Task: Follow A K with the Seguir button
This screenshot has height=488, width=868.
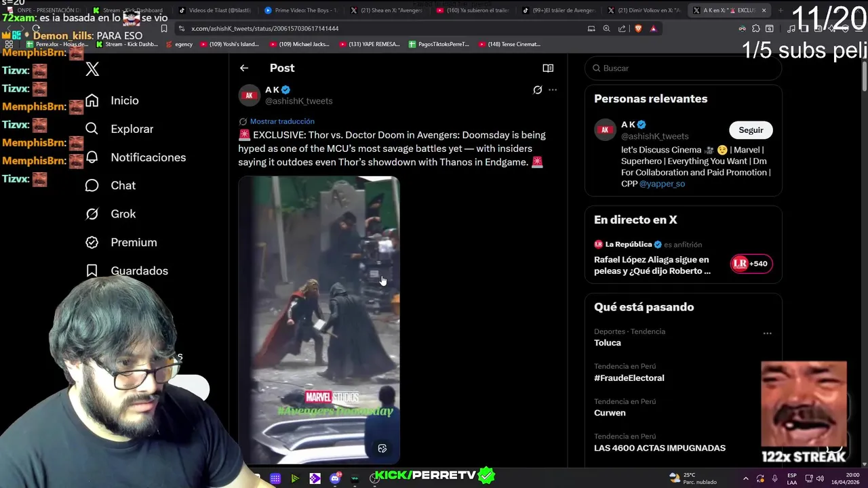Action: [x=751, y=130]
